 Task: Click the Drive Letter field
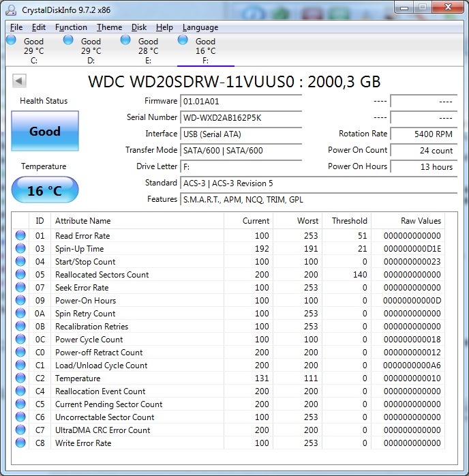tap(241, 166)
